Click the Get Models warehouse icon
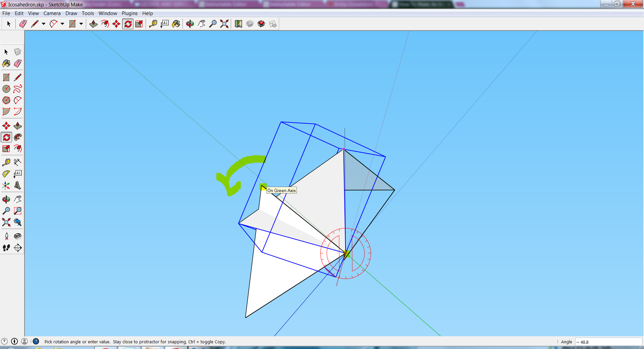644x349 pixels. [250, 24]
